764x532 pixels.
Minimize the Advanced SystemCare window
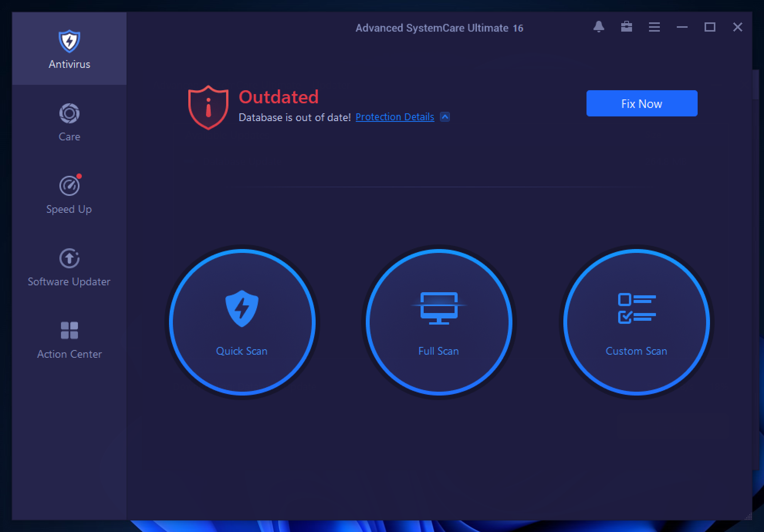click(682, 27)
